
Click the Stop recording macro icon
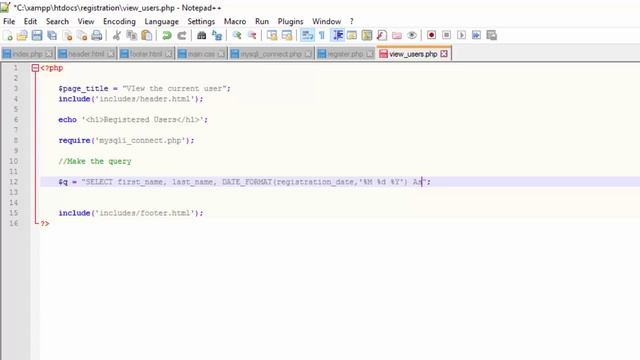446,36
